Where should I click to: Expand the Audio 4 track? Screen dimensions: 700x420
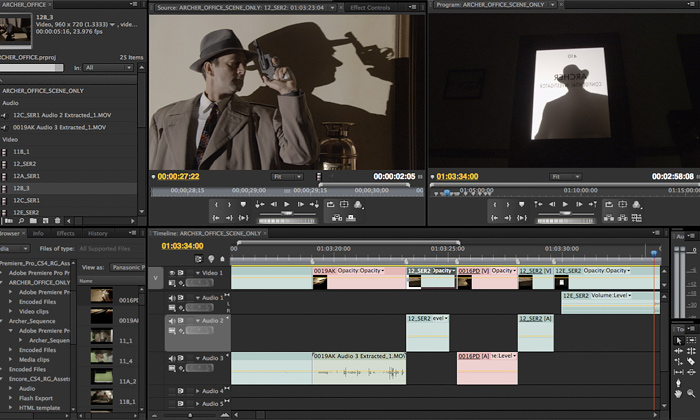click(x=198, y=391)
